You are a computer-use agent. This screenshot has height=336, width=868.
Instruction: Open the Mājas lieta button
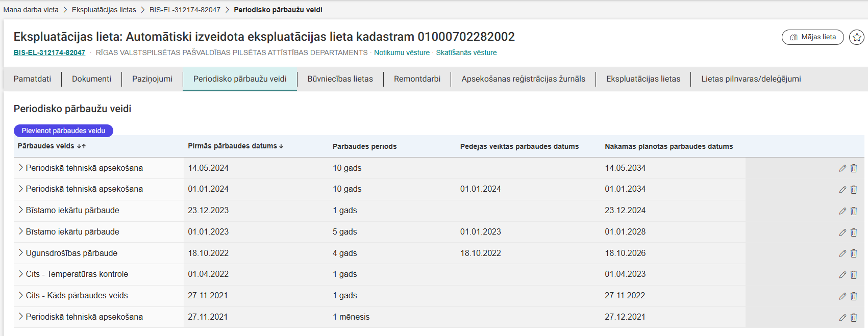point(812,37)
